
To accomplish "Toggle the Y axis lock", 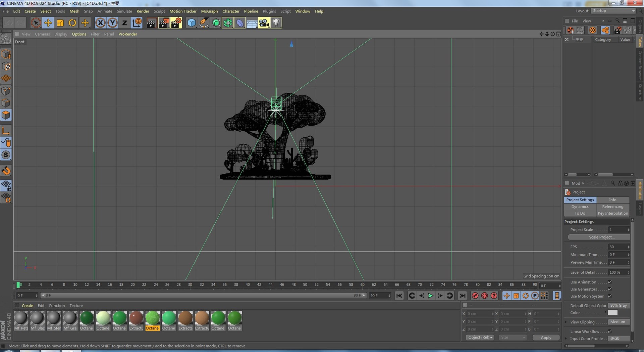I will click(112, 23).
